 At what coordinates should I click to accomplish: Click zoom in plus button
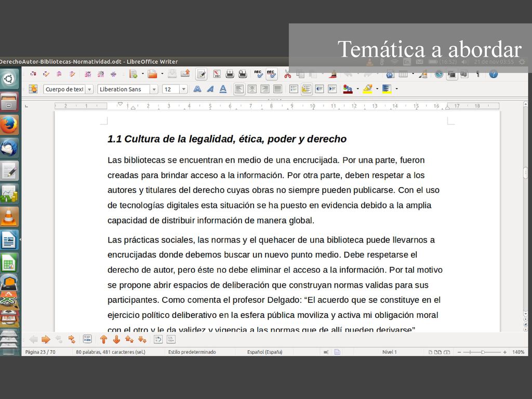click(505, 352)
